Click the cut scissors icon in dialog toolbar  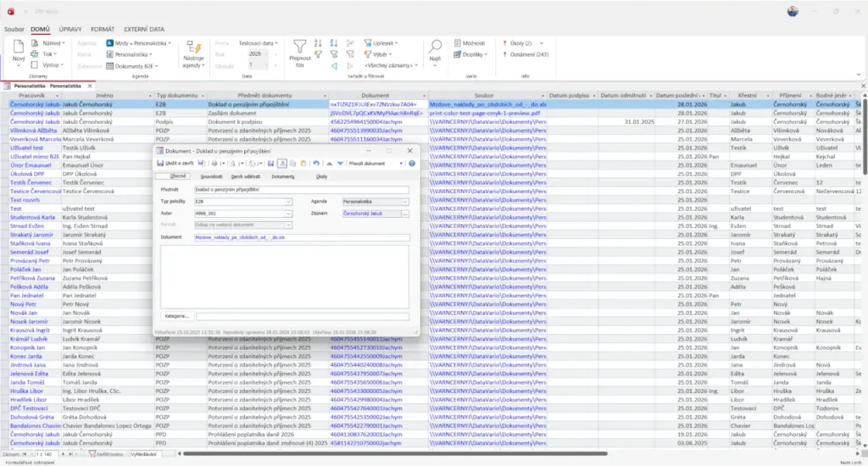pyautogui.click(x=282, y=163)
